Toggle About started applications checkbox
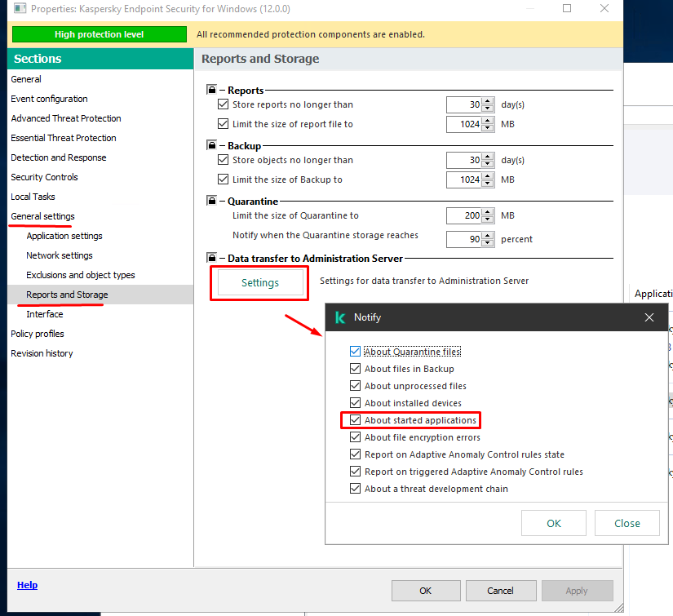This screenshot has width=673, height=616. [x=355, y=420]
